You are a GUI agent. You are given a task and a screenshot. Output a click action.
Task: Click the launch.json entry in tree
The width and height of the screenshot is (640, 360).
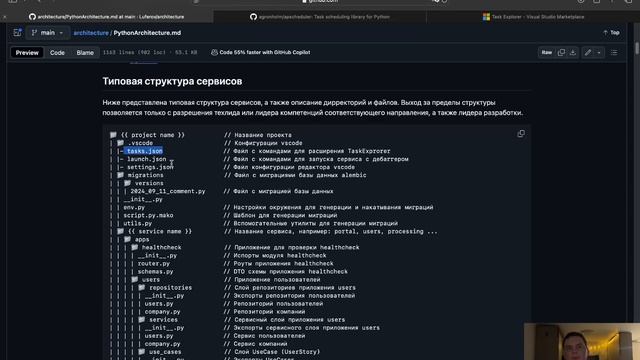click(x=147, y=159)
